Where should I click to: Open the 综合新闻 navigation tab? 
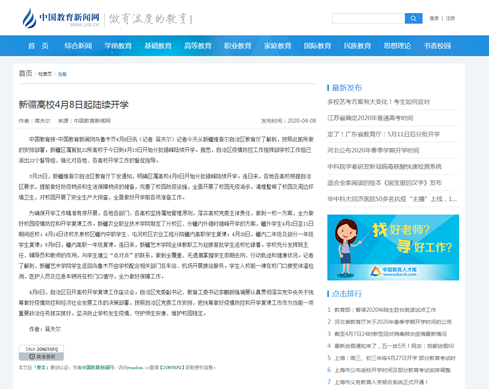(x=78, y=46)
